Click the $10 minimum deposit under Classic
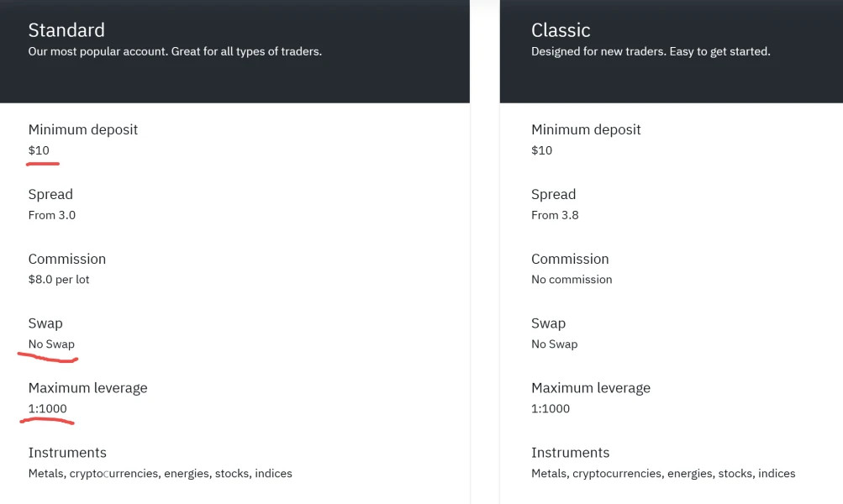 click(x=542, y=150)
